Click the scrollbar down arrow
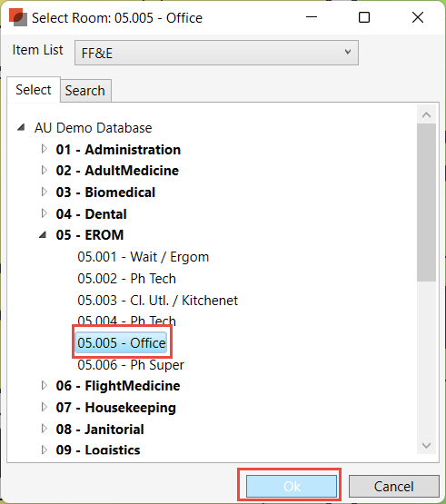This screenshot has width=446, height=504. (426, 445)
